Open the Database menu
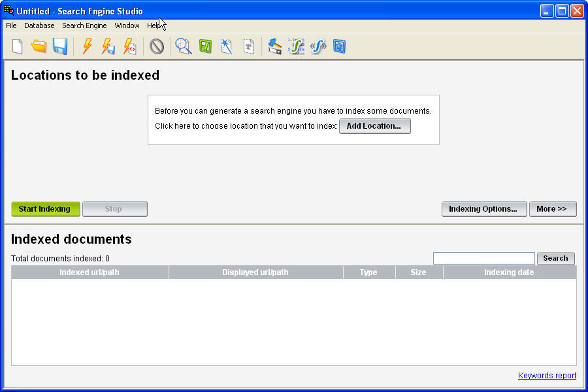The width and height of the screenshot is (588, 392). (39, 25)
